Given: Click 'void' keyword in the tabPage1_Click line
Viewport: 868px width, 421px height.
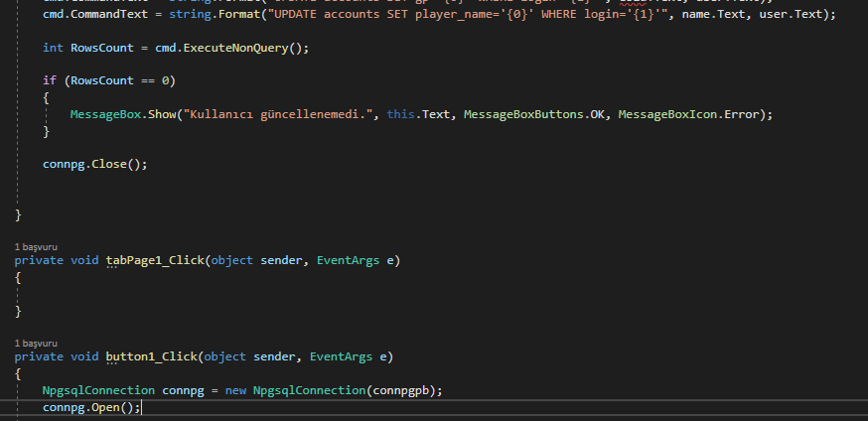Looking at the screenshot, I should [84, 260].
